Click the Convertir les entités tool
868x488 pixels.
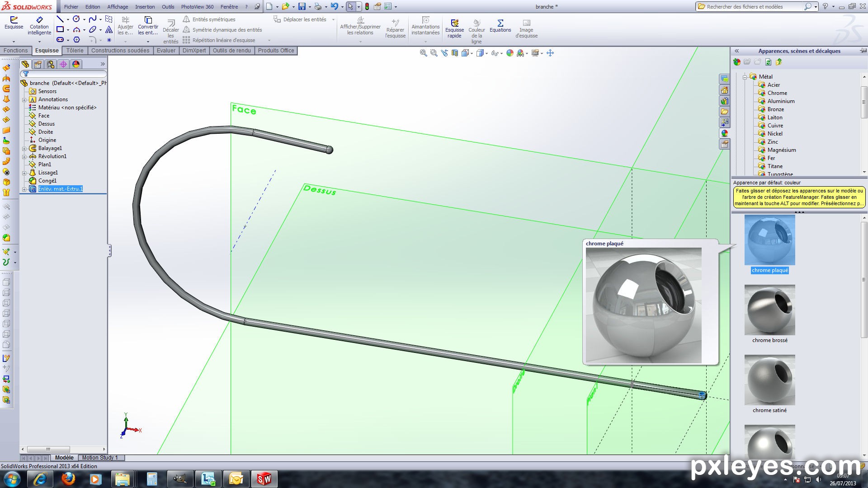148,26
